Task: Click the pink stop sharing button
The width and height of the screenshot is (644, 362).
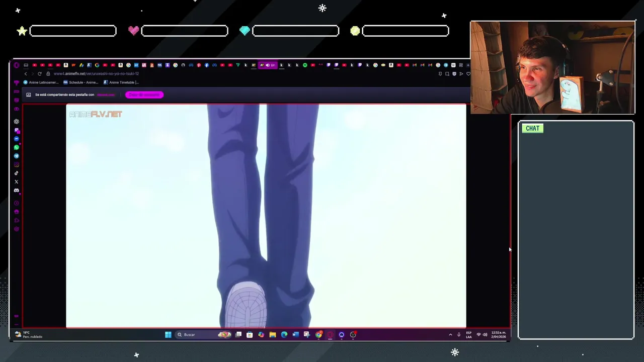Action: (144, 95)
